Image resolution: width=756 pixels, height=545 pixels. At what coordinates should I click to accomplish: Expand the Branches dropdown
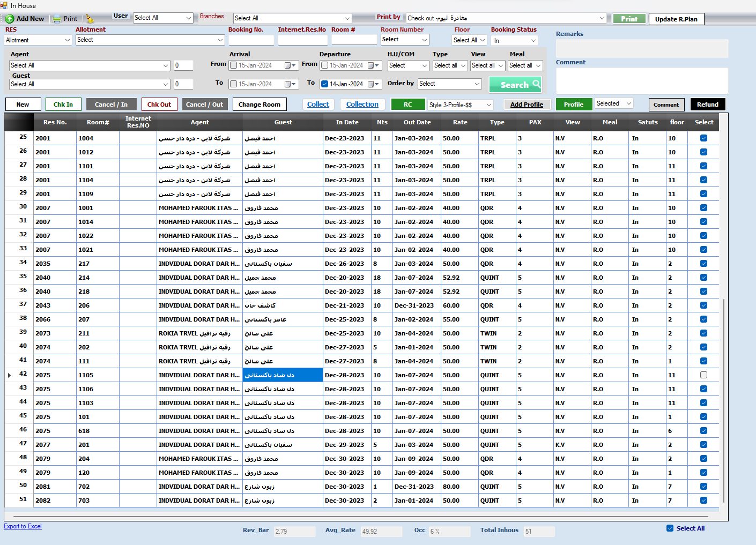click(x=293, y=18)
